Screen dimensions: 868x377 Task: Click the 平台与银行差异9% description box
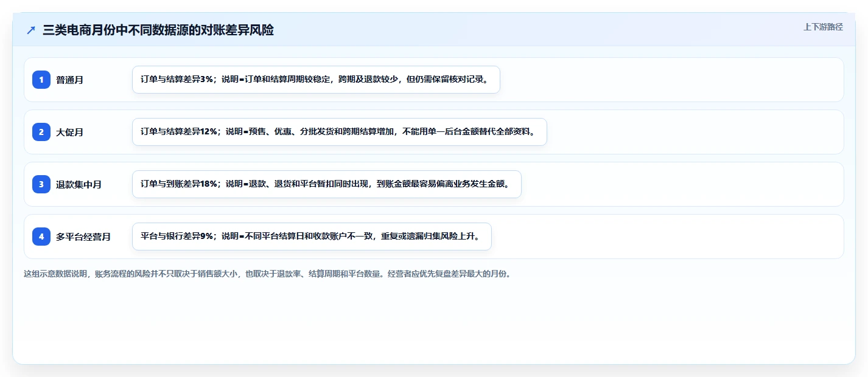point(312,237)
